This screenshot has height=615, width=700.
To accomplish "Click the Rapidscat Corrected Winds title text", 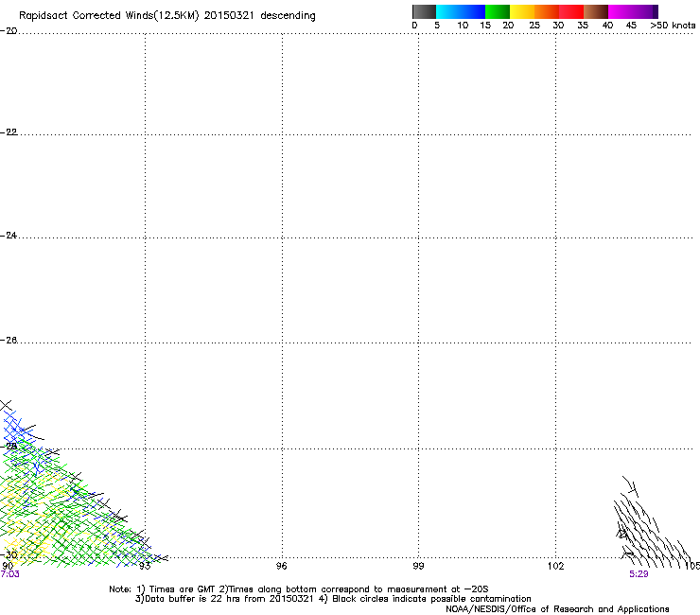I will 167,15.
